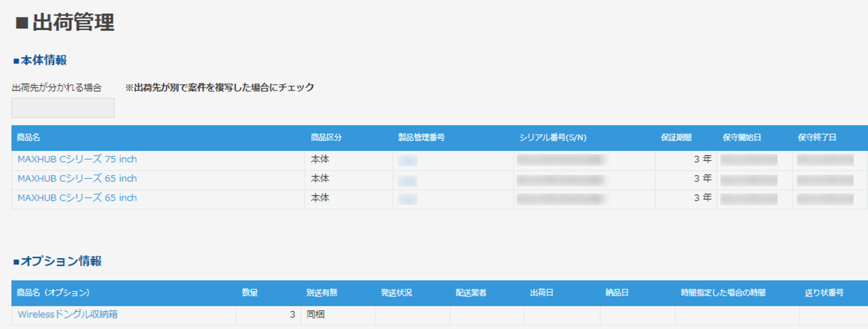Click the 保証期間 column header

pyautogui.click(x=676, y=138)
